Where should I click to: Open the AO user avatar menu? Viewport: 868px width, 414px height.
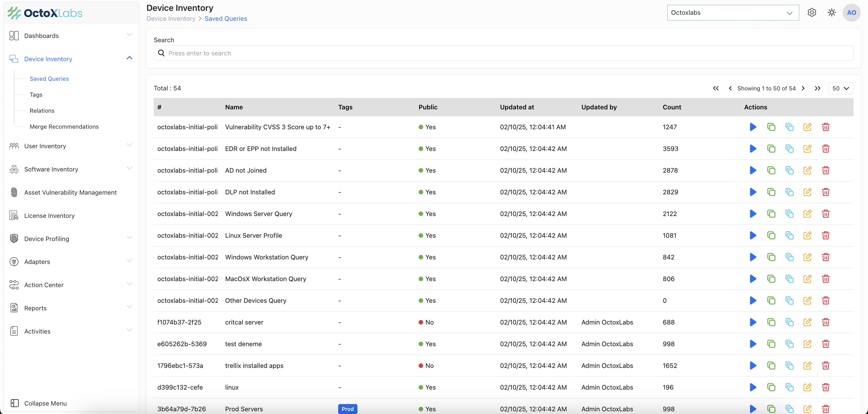pyautogui.click(x=851, y=12)
